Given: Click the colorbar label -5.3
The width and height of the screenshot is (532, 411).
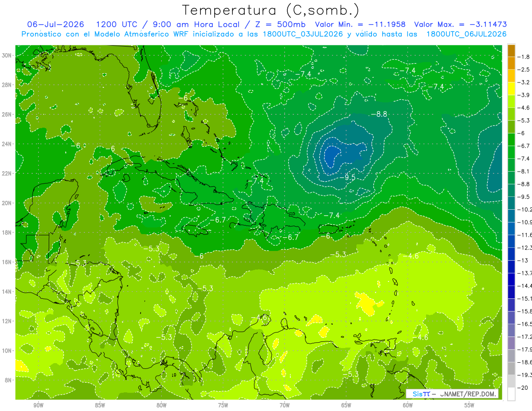Looking at the screenshot, I should point(524,120).
